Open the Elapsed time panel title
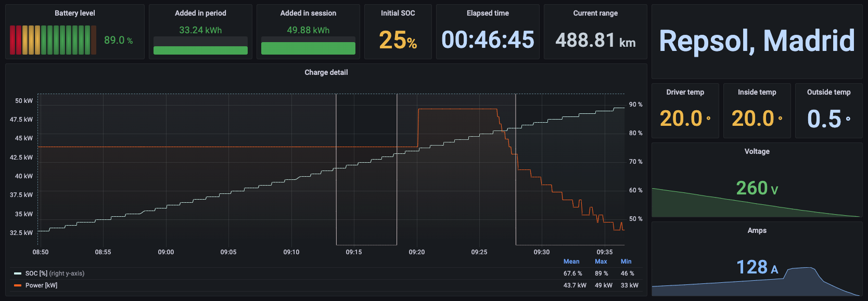This screenshot has width=868, height=301. click(488, 13)
